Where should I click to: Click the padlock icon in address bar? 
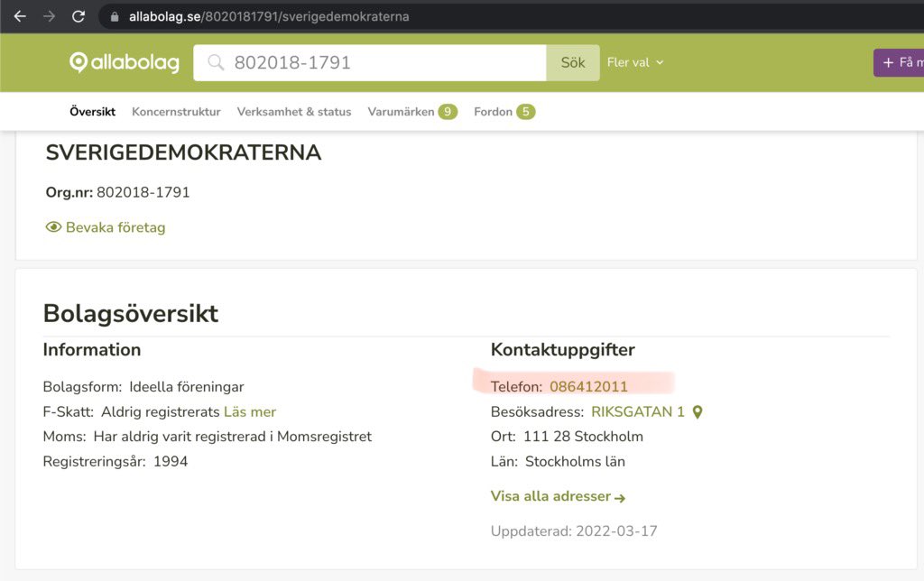115,16
